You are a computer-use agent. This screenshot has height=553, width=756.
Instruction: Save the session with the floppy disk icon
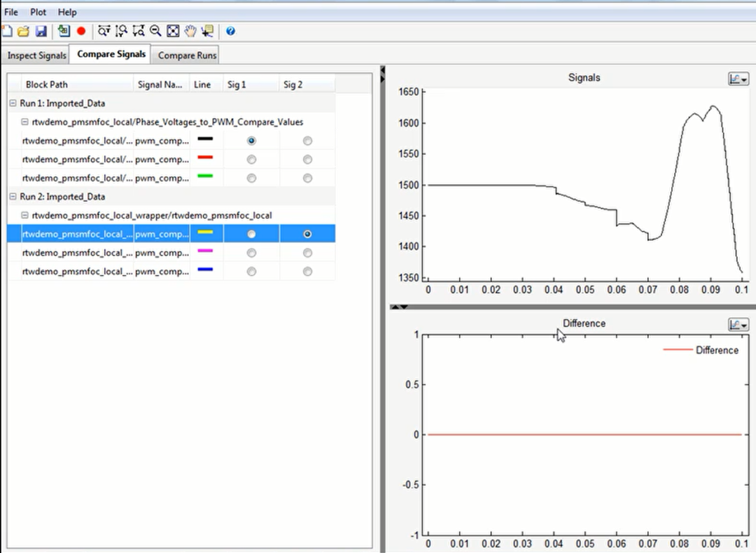coord(41,31)
